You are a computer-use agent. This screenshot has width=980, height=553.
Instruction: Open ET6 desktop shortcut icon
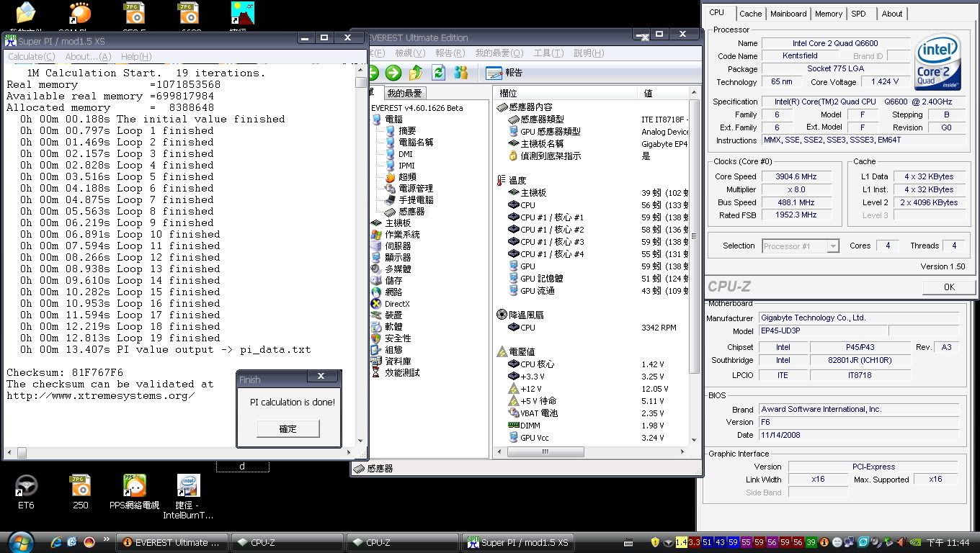[26, 492]
